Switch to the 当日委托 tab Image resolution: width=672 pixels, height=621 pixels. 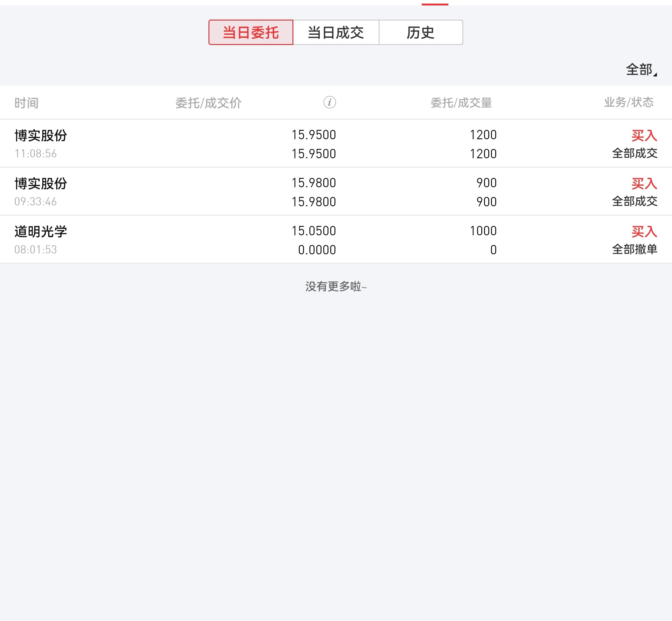click(251, 33)
